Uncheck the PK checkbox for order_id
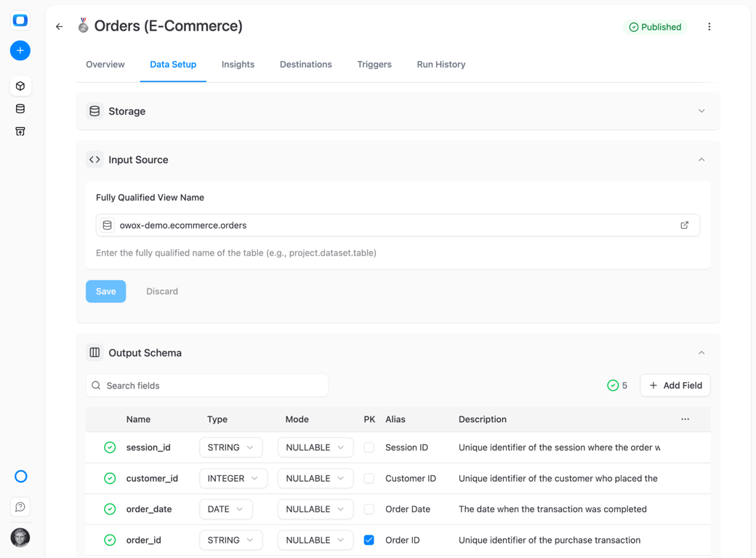The height and width of the screenshot is (558, 756). (369, 540)
